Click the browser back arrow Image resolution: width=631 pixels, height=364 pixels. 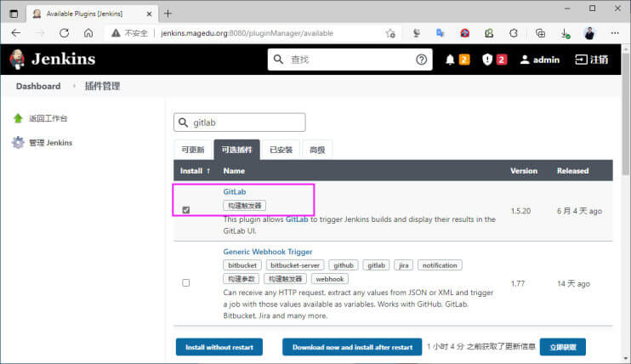coord(15,33)
